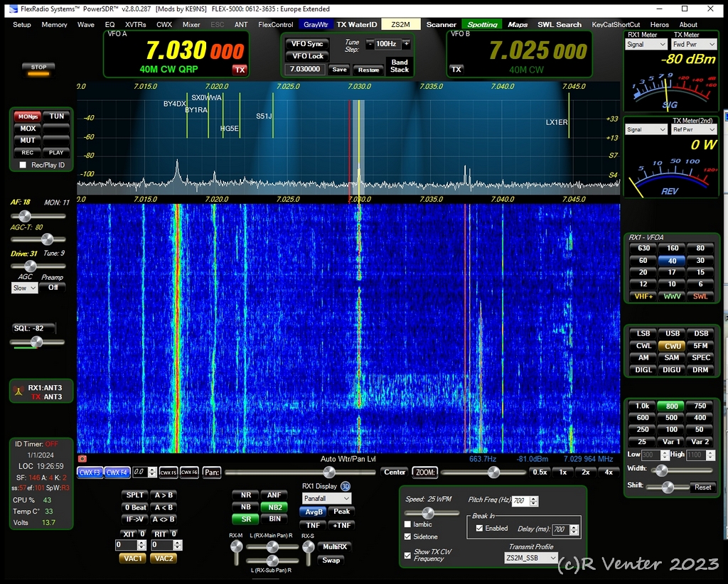Click the VFO Lock button

[307, 55]
